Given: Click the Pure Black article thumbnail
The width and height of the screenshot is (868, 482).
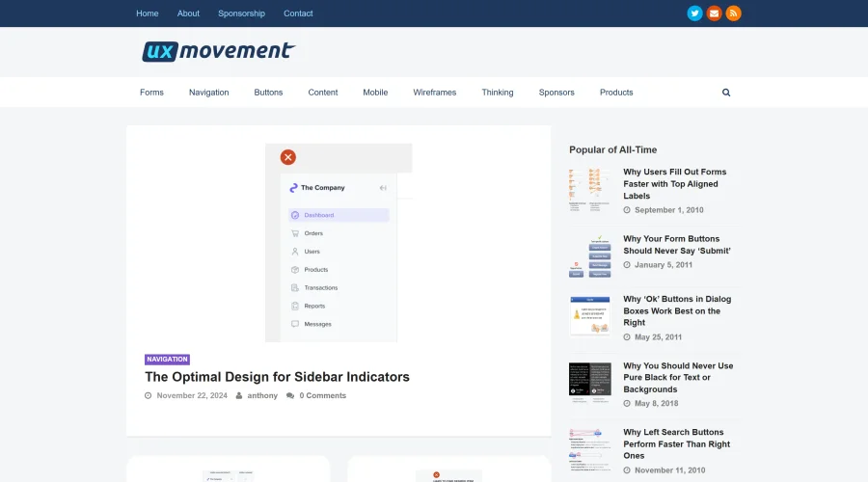Looking at the screenshot, I should pyautogui.click(x=590, y=382).
